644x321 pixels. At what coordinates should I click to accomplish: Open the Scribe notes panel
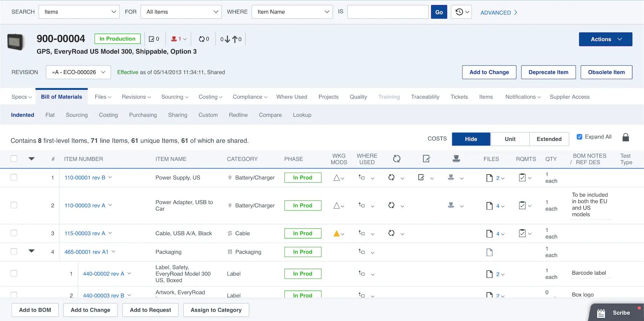pyautogui.click(x=615, y=312)
